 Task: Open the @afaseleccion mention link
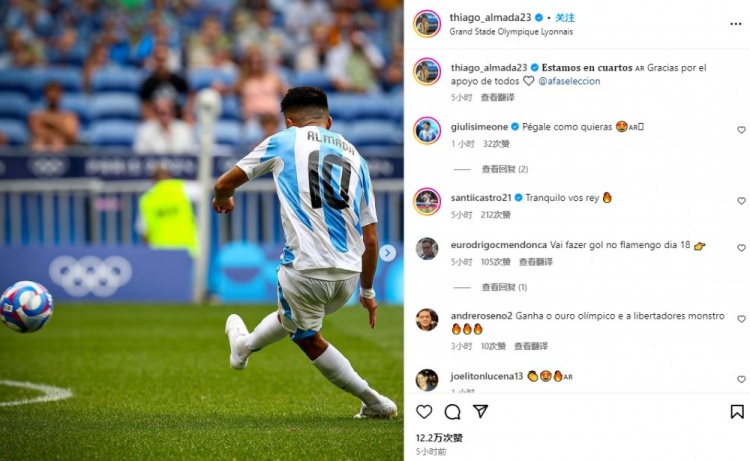point(569,81)
